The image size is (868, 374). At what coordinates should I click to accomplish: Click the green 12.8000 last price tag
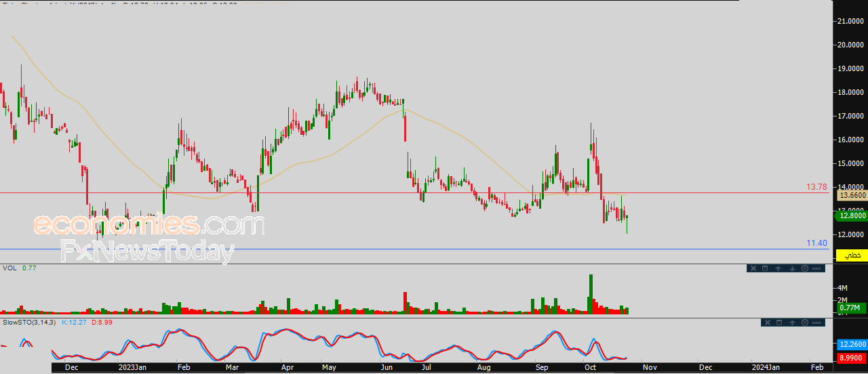(852, 216)
